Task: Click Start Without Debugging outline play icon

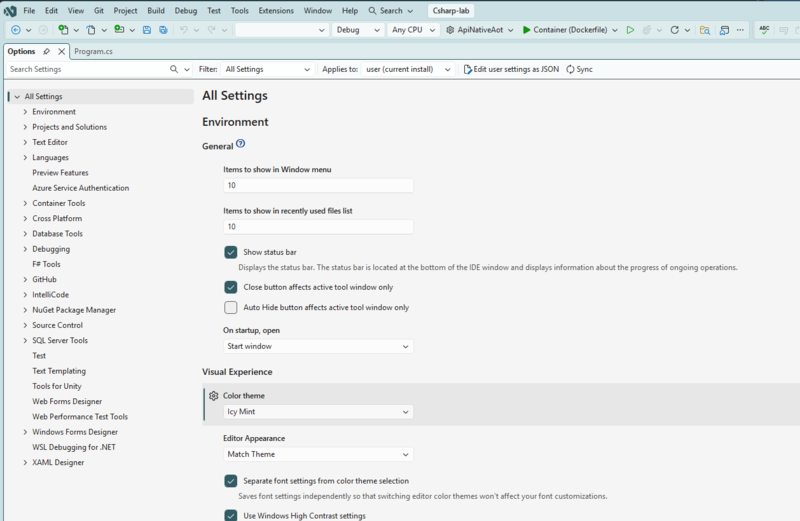Action: tap(631, 30)
